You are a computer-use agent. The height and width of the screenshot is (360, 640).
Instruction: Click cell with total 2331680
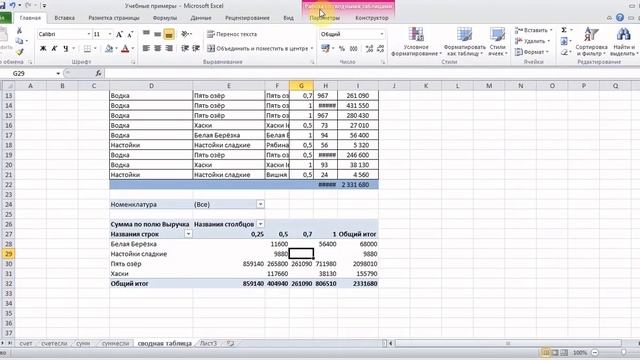tap(358, 284)
